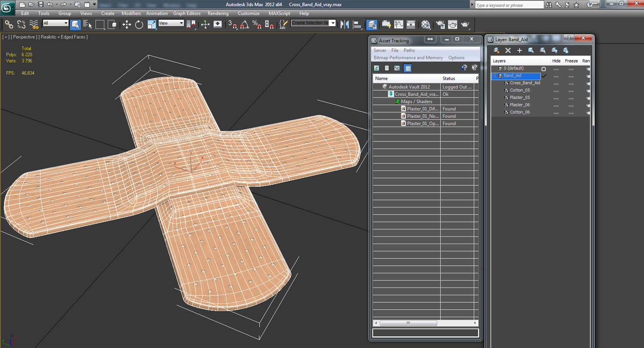Activate the Select and Move tool

(127, 25)
